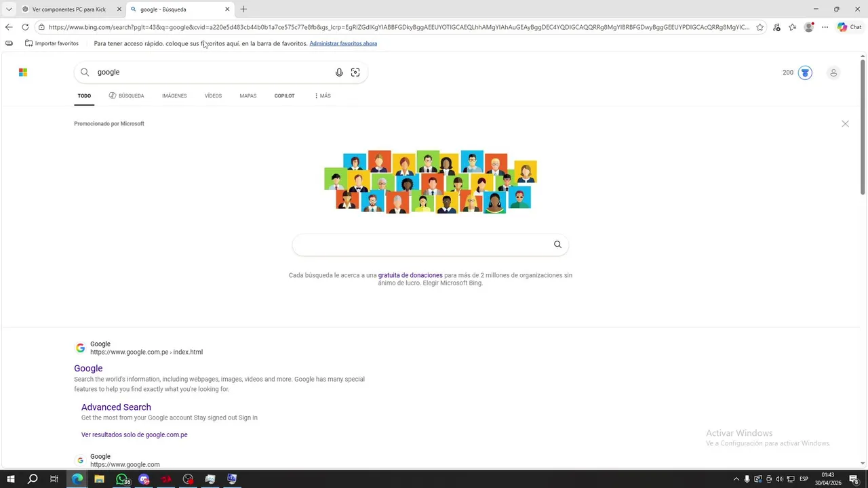Open the Copilot Chat button
This screenshot has height=488, width=868.
[850, 27]
